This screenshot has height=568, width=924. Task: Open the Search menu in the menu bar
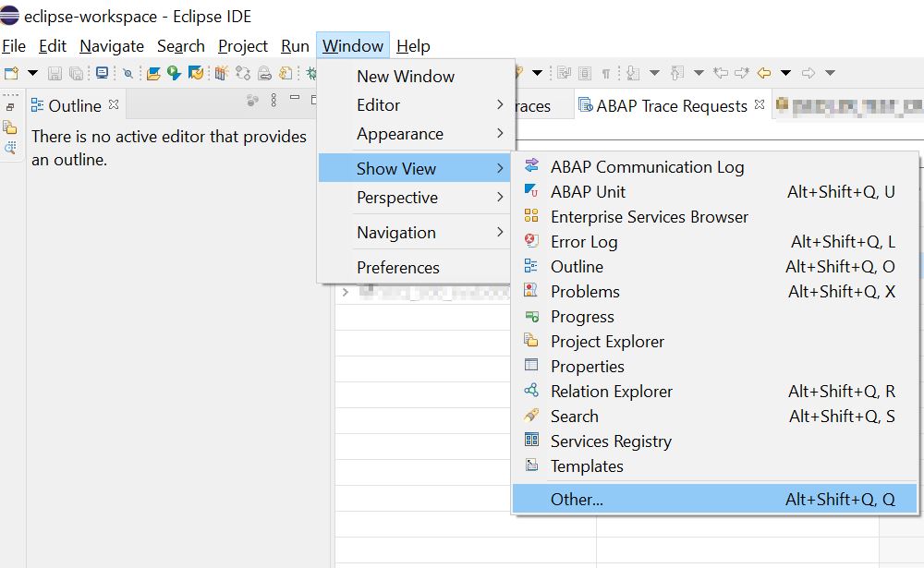coord(181,46)
